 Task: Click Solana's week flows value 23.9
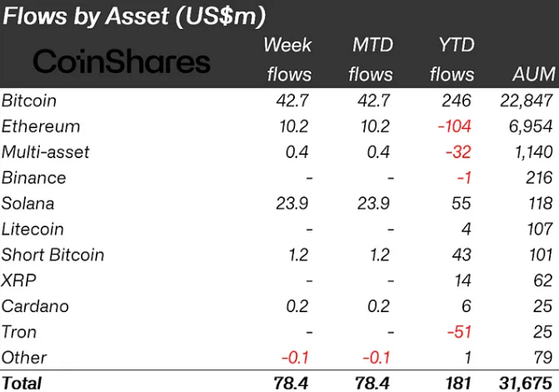pyautogui.click(x=292, y=203)
